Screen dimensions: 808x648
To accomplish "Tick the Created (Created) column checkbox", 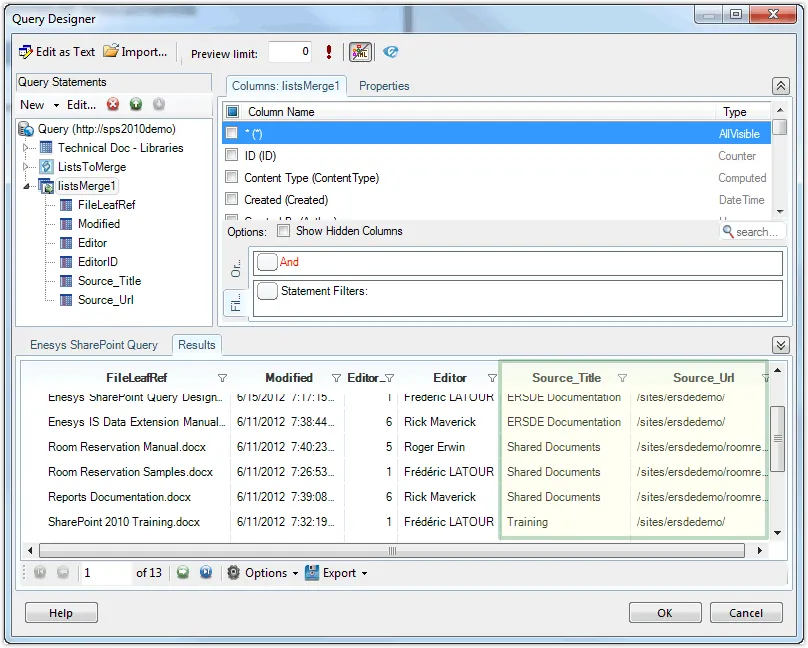I will pyautogui.click(x=232, y=200).
